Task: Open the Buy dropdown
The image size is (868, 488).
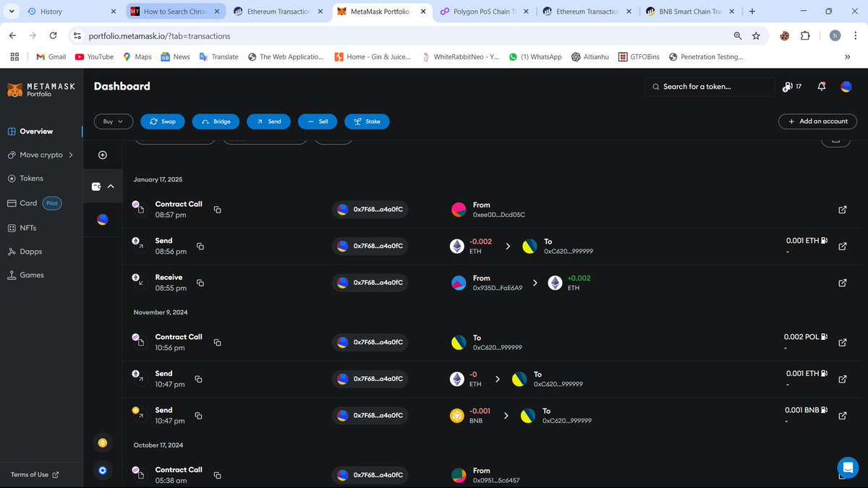Action: pos(114,121)
